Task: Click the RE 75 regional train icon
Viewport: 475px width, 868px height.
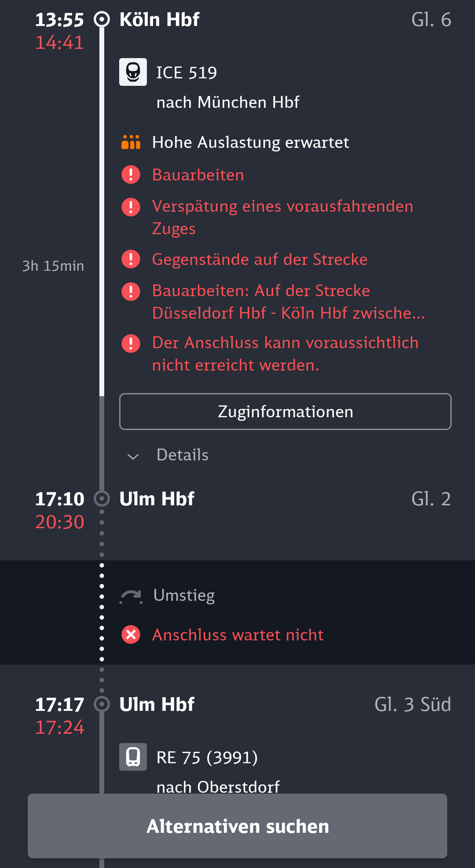Action: (x=133, y=757)
